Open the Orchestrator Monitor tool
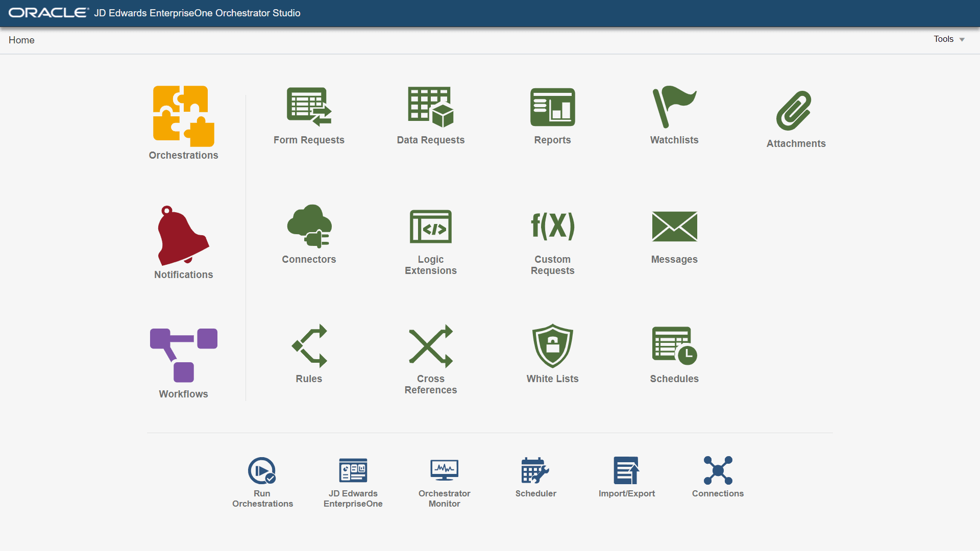This screenshot has height=551, width=980. (444, 470)
